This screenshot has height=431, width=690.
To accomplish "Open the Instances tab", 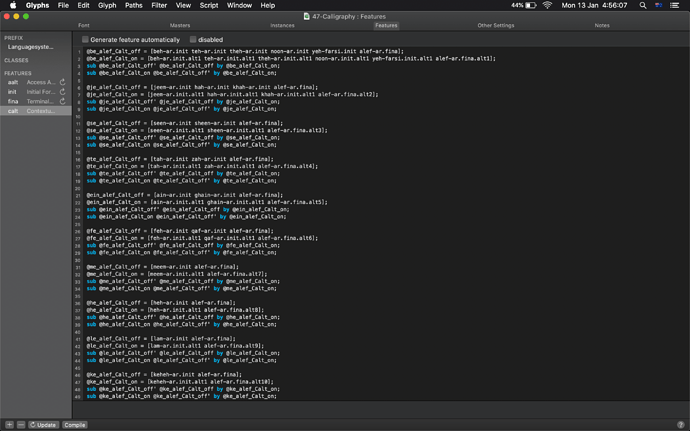I will [x=283, y=26].
